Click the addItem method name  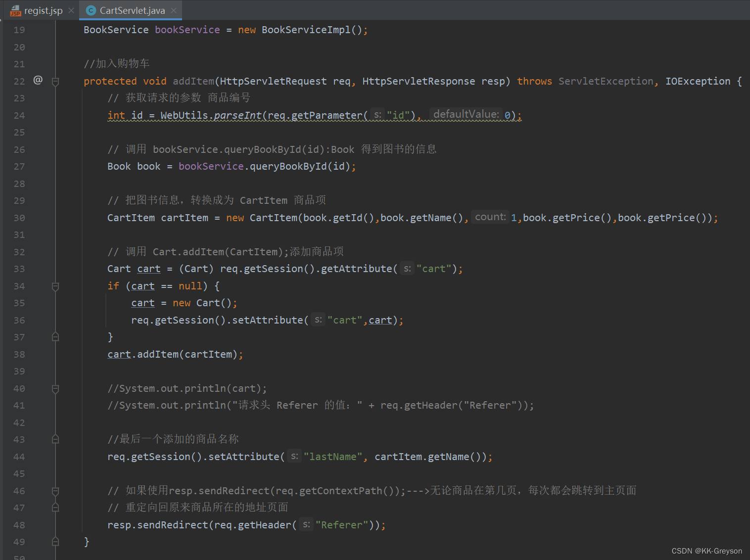tap(193, 81)
